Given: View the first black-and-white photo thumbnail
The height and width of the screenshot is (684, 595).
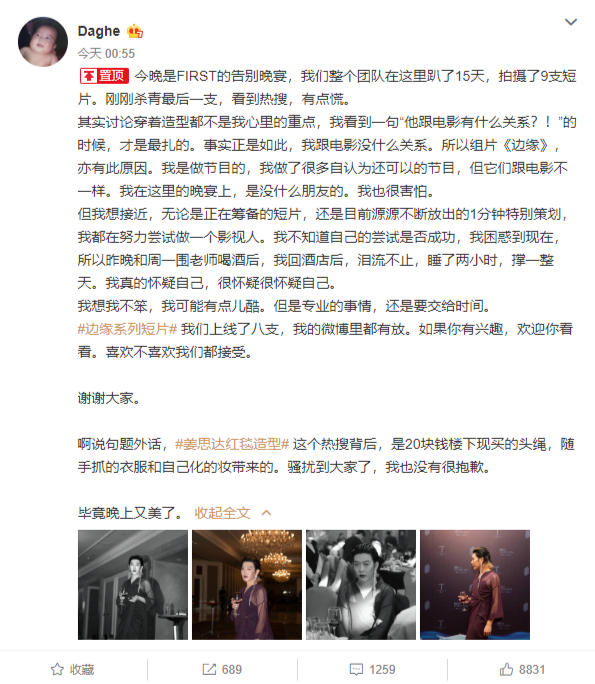Looking at the screenshot, I should pyautogui.click(x=133, y=585).
